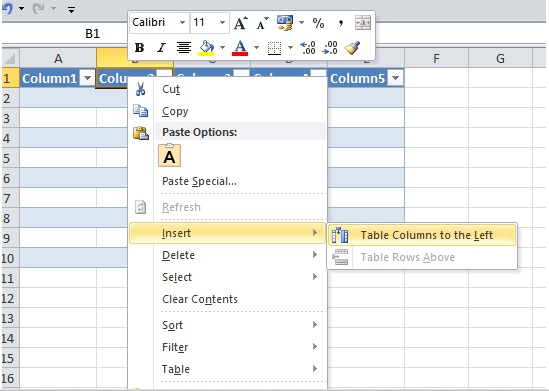
Task: Click the Column5 header cell text
Action: (357, 78)
